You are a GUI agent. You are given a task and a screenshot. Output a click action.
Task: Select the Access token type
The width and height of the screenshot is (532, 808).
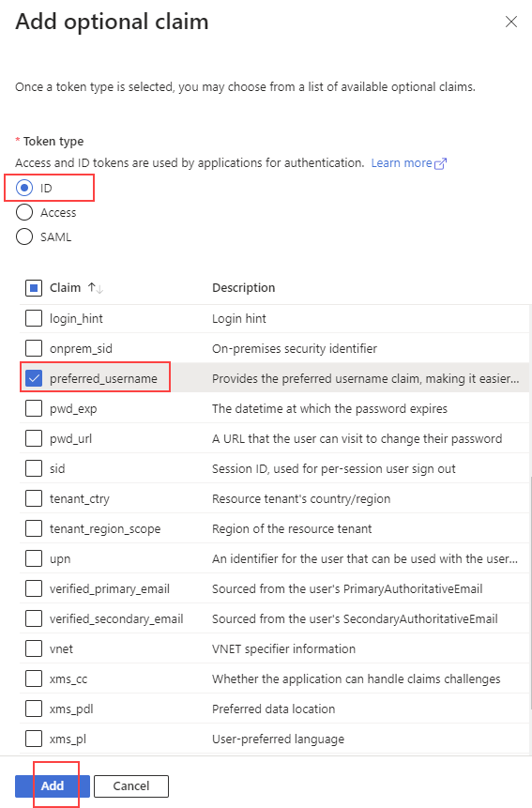(24, 212)
